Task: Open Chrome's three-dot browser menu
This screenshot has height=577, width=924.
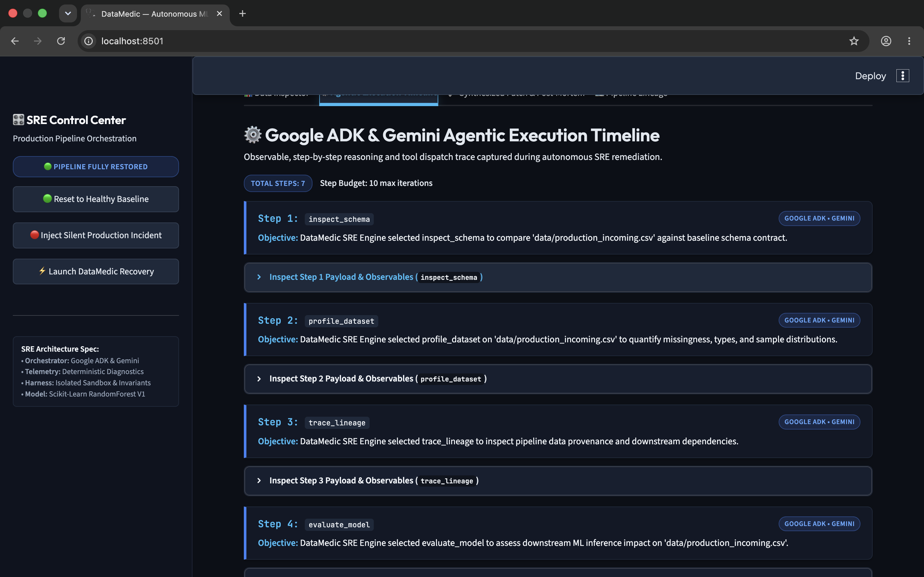Action: click(x=909, y=41)
